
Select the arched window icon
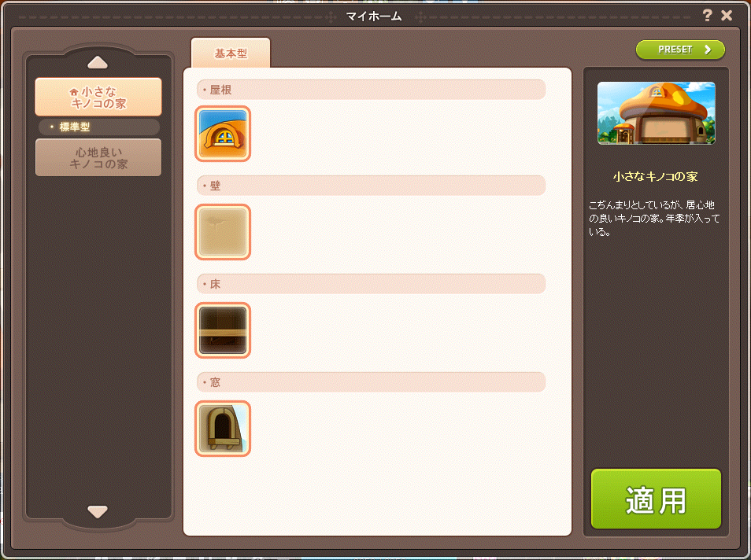[x=223, y=429]
